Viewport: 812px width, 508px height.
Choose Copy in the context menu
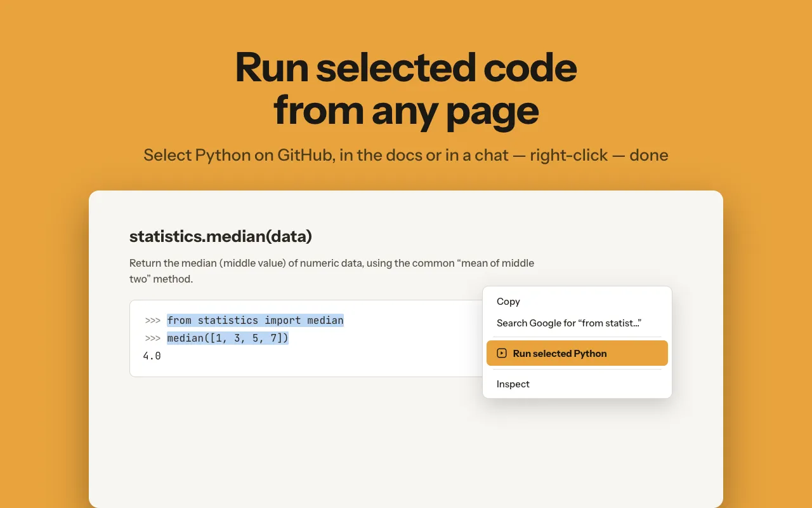[577, 302]
